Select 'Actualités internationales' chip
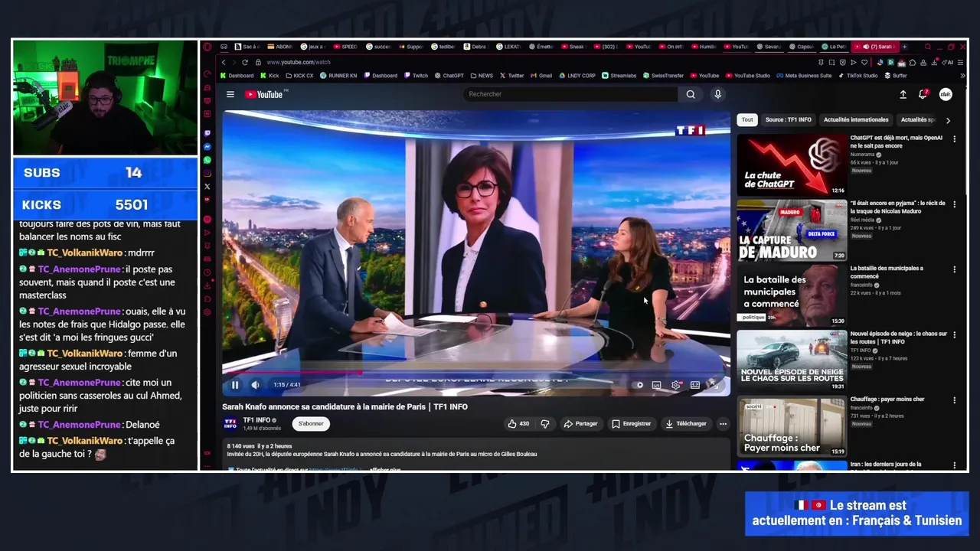This screenshot has height=551, width=980. 856,120
